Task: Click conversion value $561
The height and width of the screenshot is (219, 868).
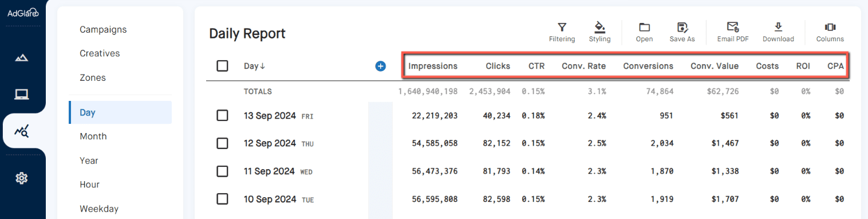Action: click(x=729, y=116)
